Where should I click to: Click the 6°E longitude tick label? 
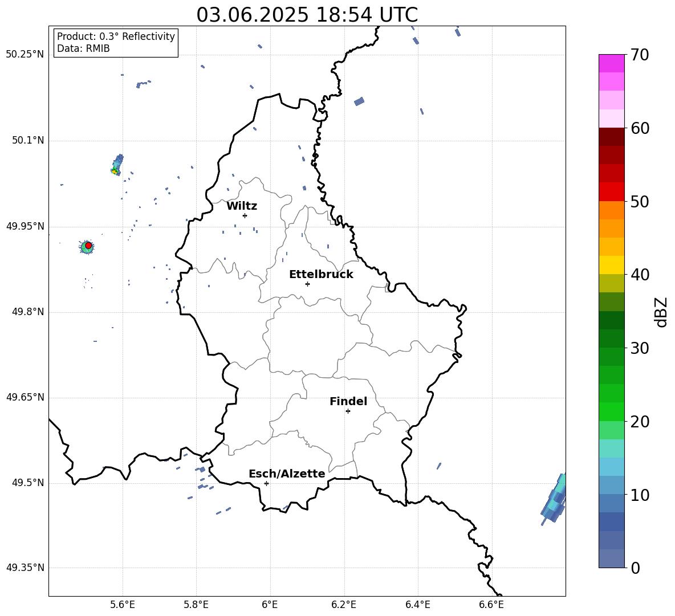point(270,605)
